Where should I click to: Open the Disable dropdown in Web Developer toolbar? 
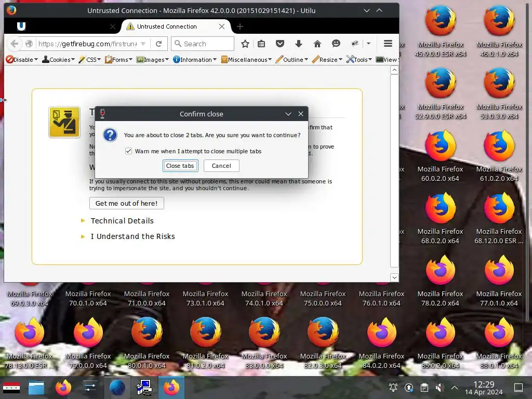(x=22, y=60)
